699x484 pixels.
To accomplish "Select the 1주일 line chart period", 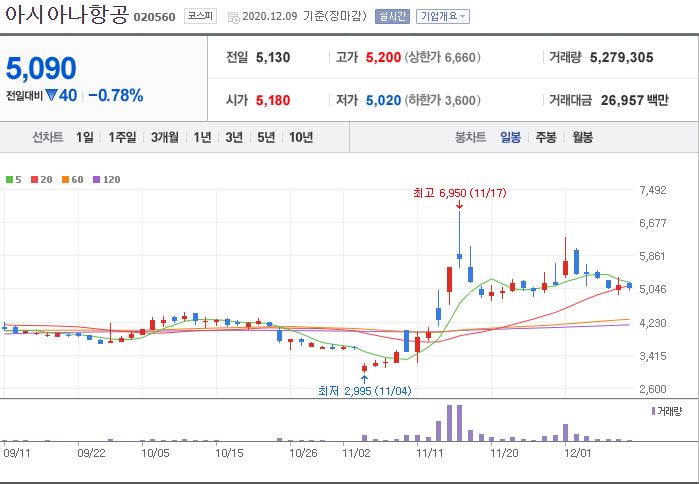I will tap(122, 137).
